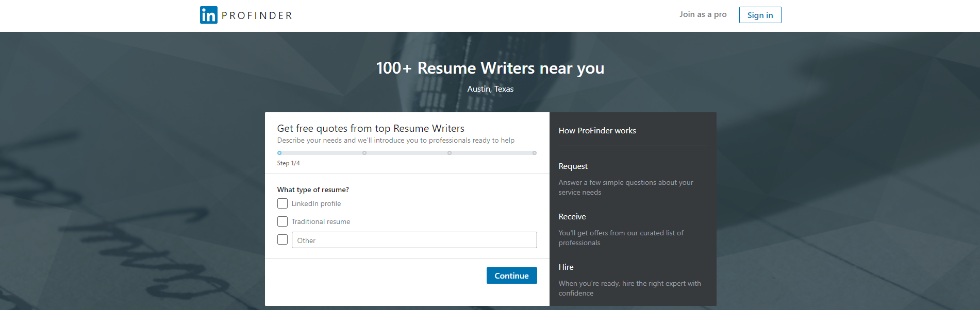Viewport: 980px width, 310px height.
Task: Click the first step dot on progress bar
Action: click(x=279, y=153)
